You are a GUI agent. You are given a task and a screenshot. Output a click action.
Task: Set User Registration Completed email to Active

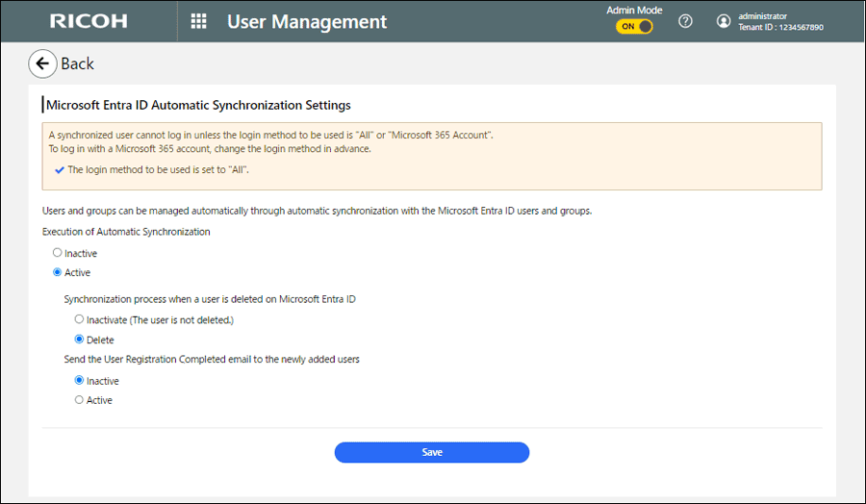click(79, 400)
